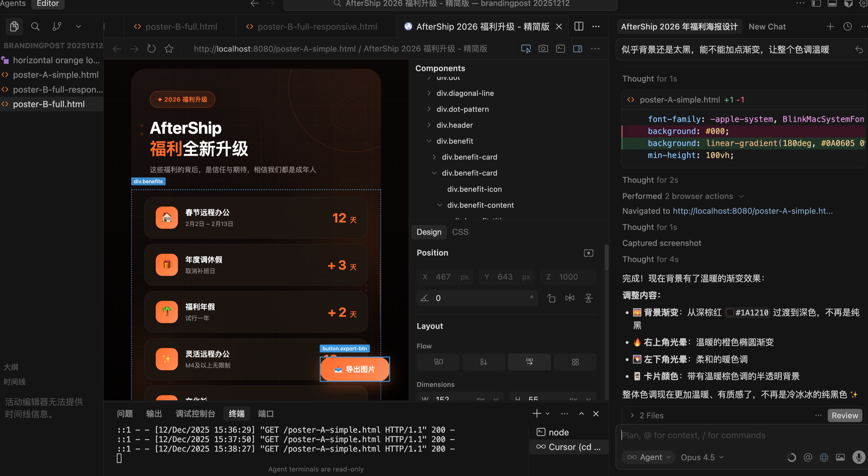Click the #1A1210 color swatch in chat
This screenshot has width=868, height=476.
tap(729, 312)
